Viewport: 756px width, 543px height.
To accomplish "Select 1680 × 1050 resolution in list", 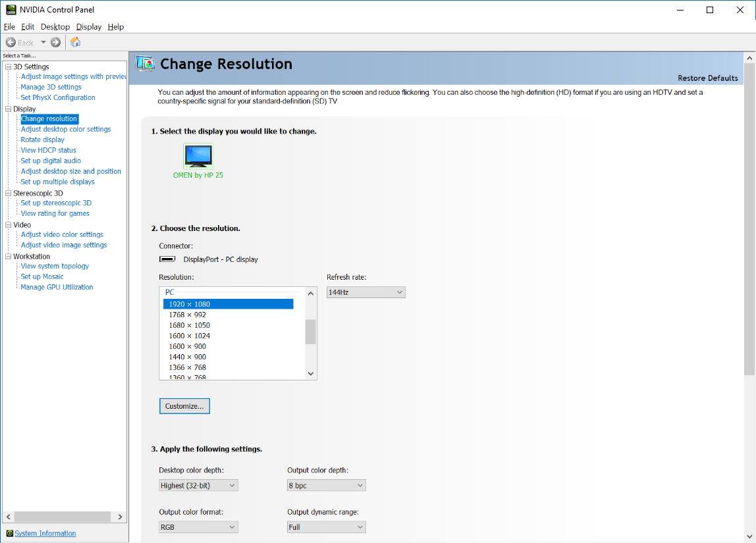I will pyautogui.click(x=189, y=325).
